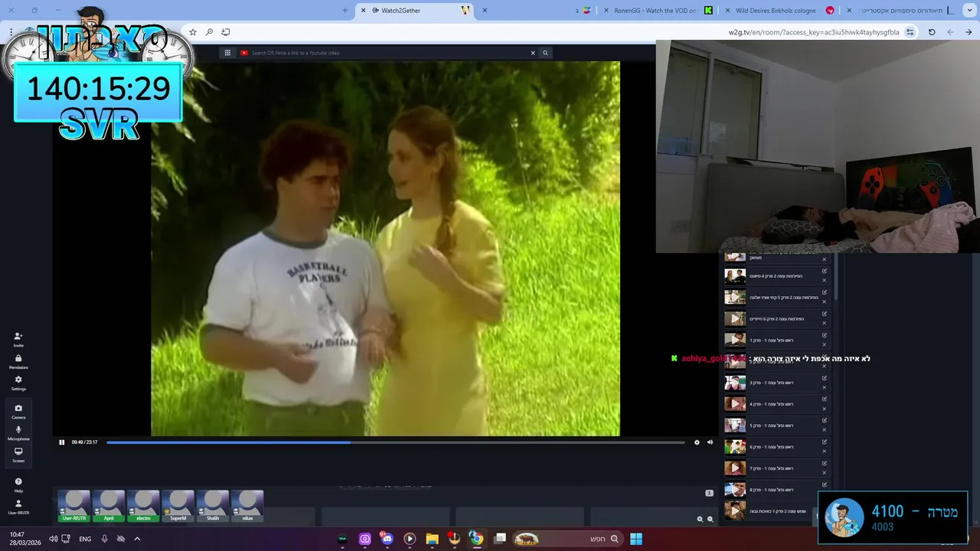980x551 pixels.
Task: Open thumbnail of ראש גדול פרק 5
Action: pos(735,425)
